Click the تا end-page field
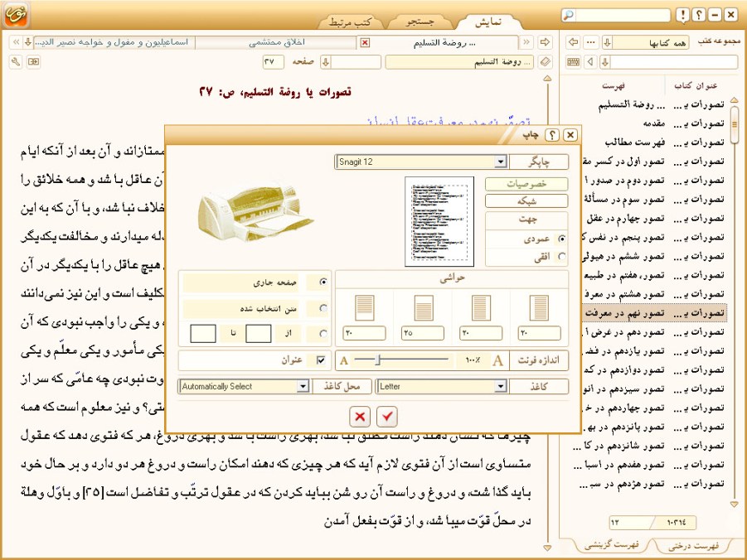 pyautogui.click(x=203, y=334)
